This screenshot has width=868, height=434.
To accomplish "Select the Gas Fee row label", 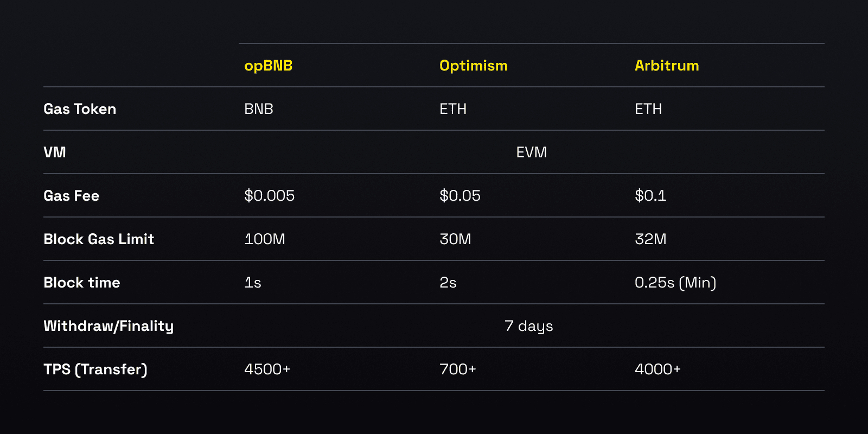I will point(72,196).
